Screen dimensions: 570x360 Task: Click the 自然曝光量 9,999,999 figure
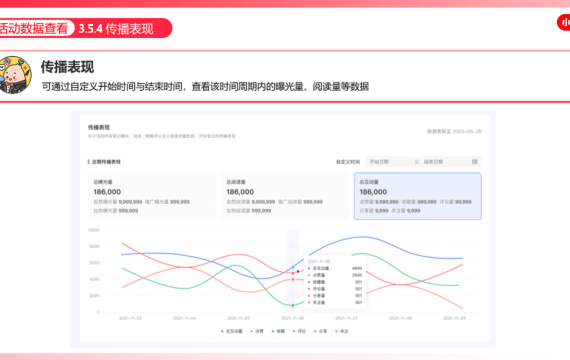point(118,202)
